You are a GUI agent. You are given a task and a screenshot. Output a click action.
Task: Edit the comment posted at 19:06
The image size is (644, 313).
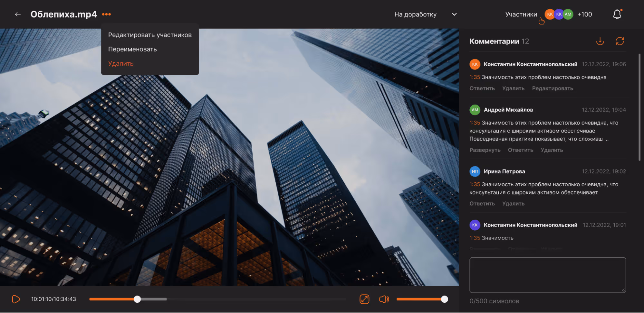pyautogui.click(x=553, y=88)
